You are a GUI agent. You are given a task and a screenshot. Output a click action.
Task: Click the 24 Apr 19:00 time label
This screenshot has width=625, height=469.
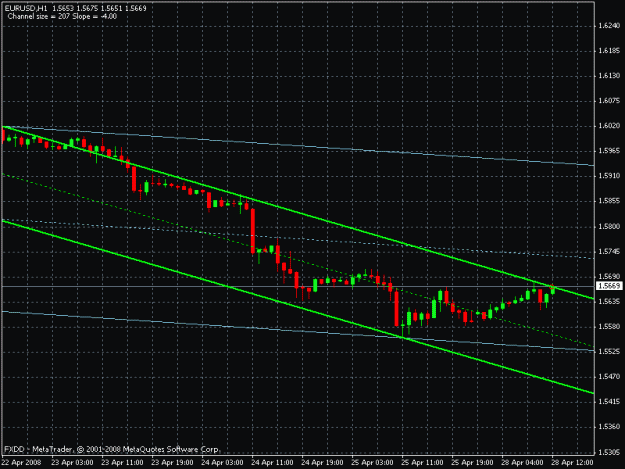[x=322, y=463]
